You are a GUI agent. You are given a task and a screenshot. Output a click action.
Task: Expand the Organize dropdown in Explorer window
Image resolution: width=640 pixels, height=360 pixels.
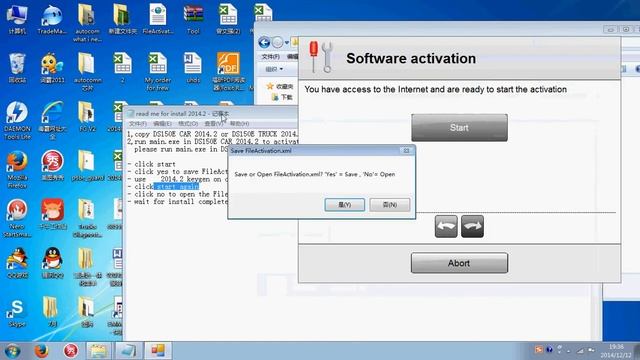point(274,69)
